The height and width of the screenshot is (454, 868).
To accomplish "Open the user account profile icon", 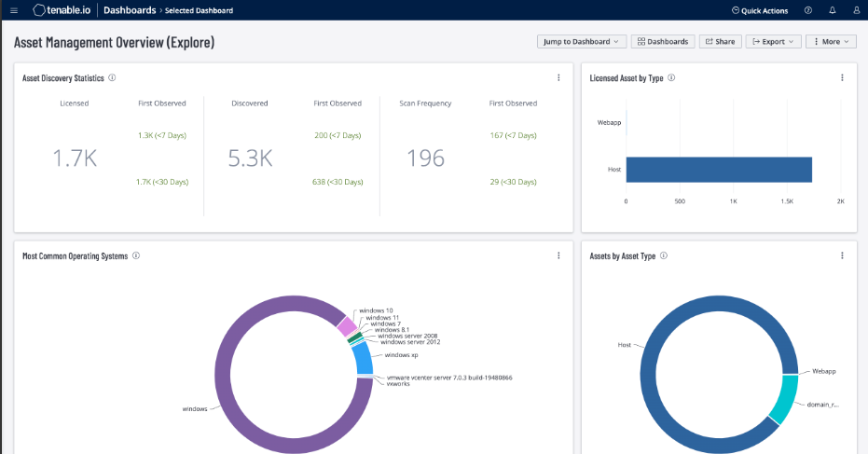I will [856, 10].
